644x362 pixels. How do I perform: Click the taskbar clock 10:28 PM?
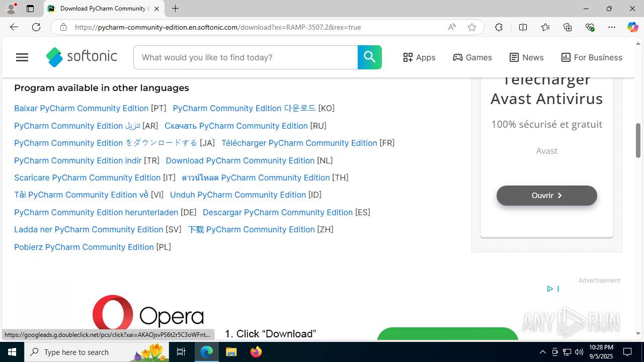(601, 352)
